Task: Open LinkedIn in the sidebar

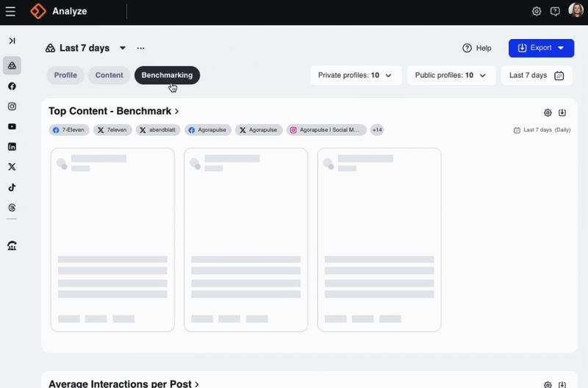Action: [12, 147]
